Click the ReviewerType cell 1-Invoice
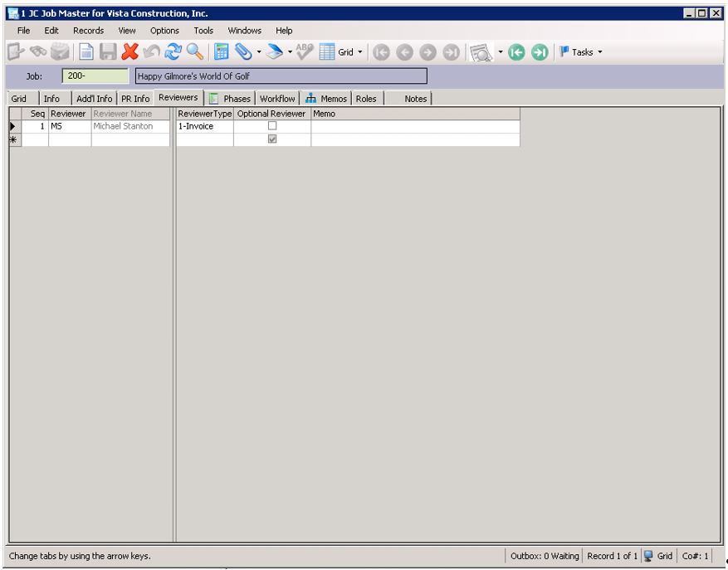728x570 pixels. point(205,126)
